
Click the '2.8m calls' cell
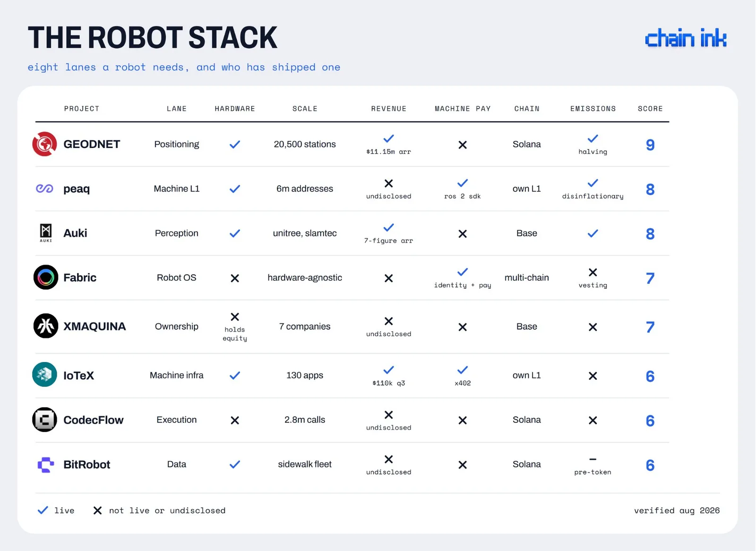pyautogui.click(x=305, y=420)
